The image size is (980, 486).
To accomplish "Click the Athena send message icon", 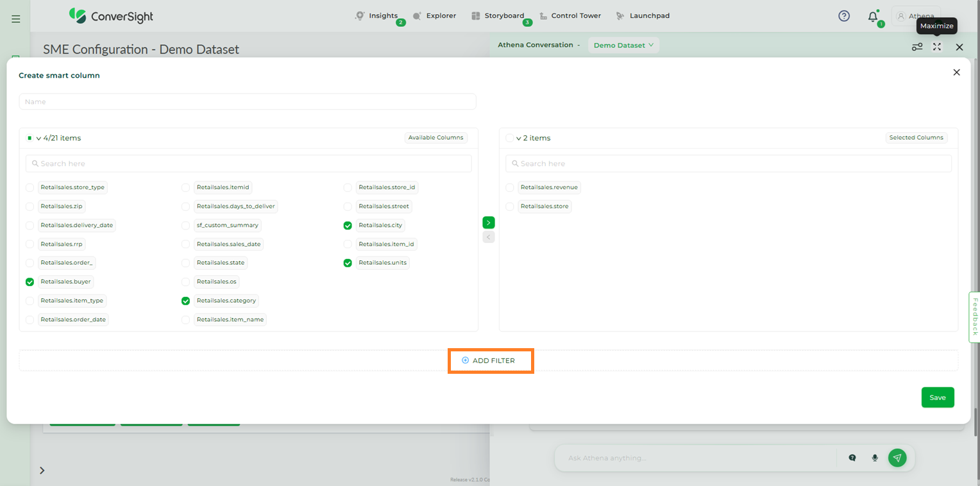I will pos(897,458).
